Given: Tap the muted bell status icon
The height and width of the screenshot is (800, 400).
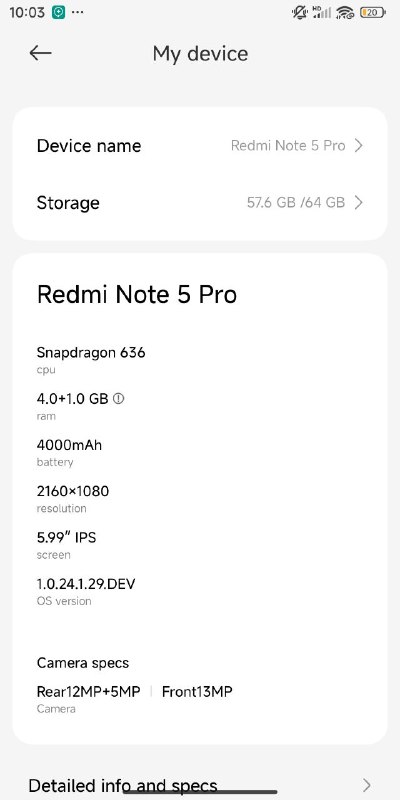Looking at the screenshot, I should click(300, 12).
